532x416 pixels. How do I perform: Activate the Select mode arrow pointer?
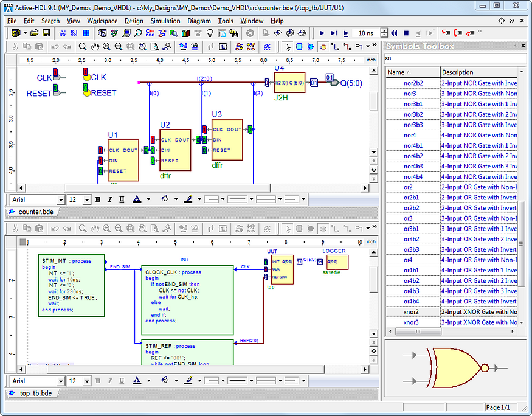[x=288, y=46]
